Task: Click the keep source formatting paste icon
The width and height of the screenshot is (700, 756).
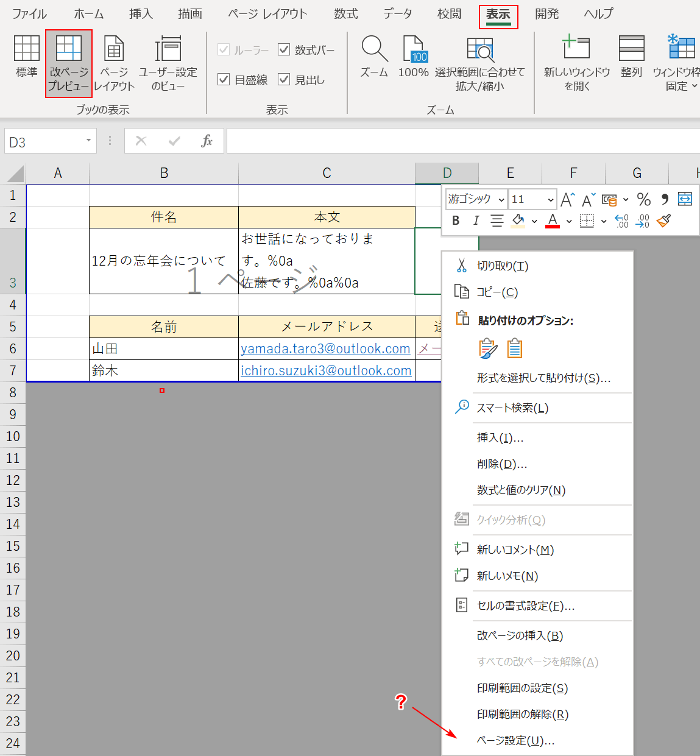Action: click(x=488, y=348)
